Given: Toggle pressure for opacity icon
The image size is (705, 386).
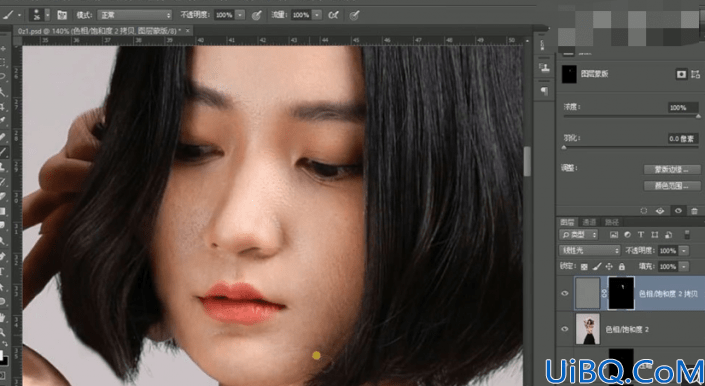Looking at the screenshot, I should point(256,15).
